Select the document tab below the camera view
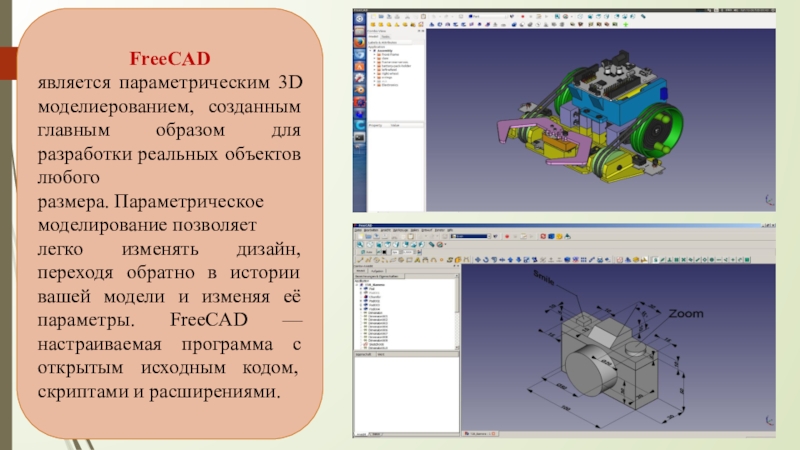 pyautogui.click(x=480, y=434)
